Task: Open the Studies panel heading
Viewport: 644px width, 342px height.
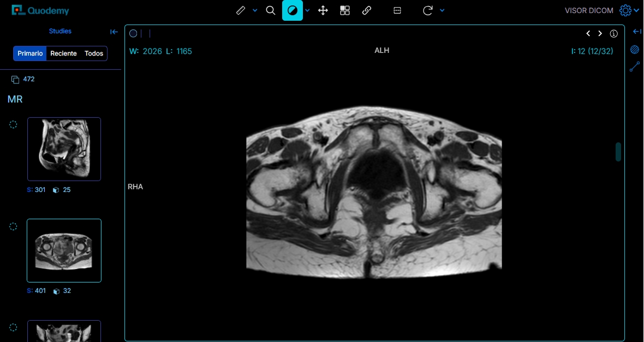Action: (x=60, y=31)
